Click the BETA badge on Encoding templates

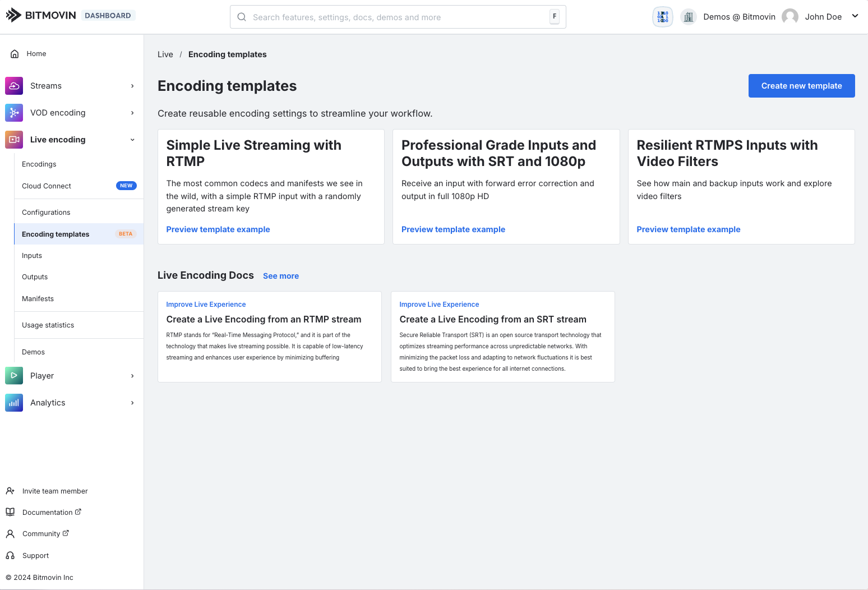coord(126,234)
